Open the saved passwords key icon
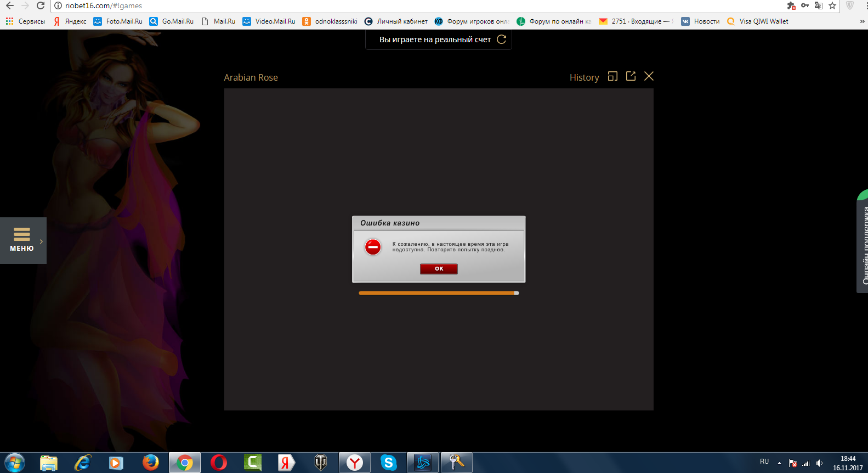The height and width of the screenshot is (473, 868). coord(804,5)
